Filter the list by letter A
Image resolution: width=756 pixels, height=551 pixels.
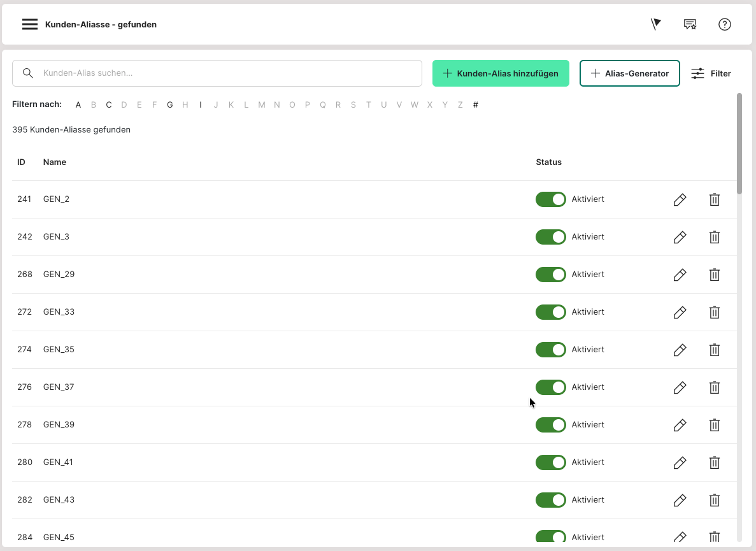tap(78, 105)
